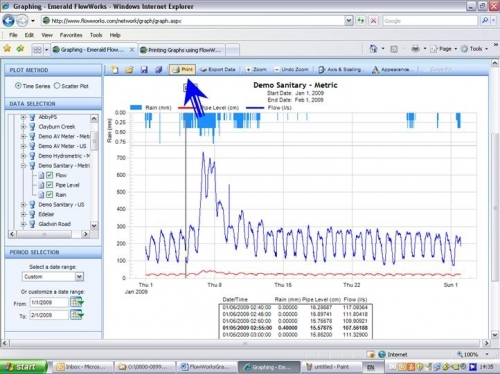500x374 pixels.
Task: Click the zoom level 100% control
Action: 472,354
